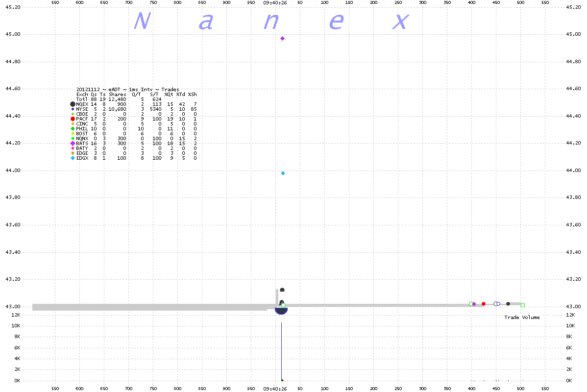Image resolution: width=587 pixels, height=392 pixels.
Task: Click the BATY pink diamond legend marker
Action: pos(73,148)
